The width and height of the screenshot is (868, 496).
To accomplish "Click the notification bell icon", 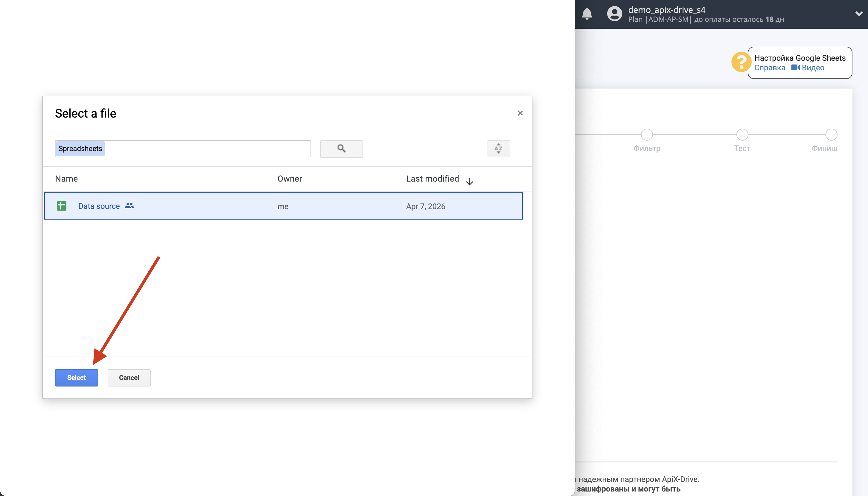I will tap(587, 14).
